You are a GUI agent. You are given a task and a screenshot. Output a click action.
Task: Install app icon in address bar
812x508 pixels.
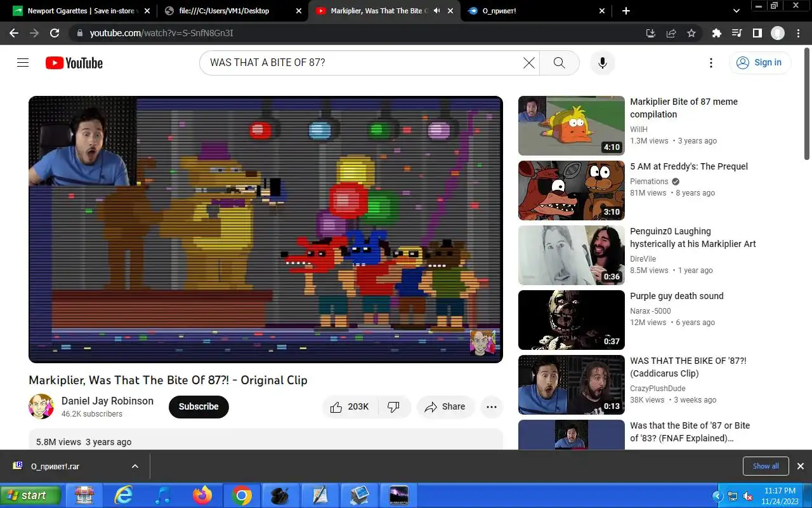pyautogui.click(x=650, y=33)
